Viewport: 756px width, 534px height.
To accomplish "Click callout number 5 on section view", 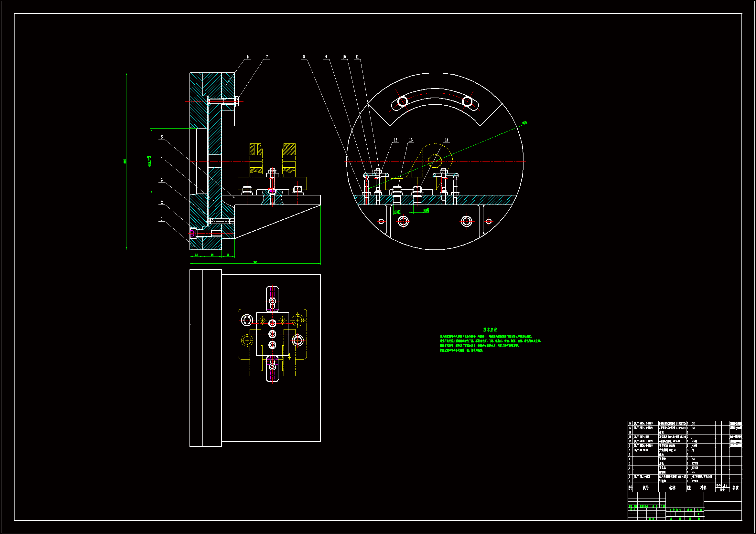I will pyautogui.click(x=162, y=137).
